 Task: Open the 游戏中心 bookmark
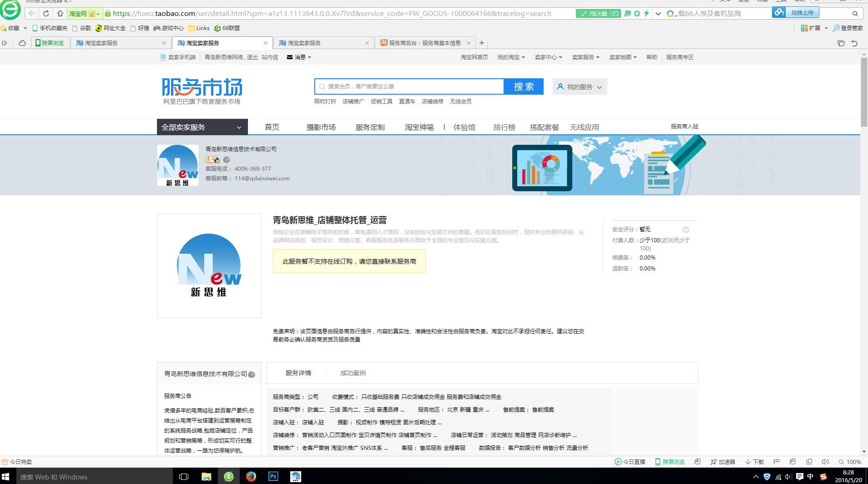(x=168, y=28)
